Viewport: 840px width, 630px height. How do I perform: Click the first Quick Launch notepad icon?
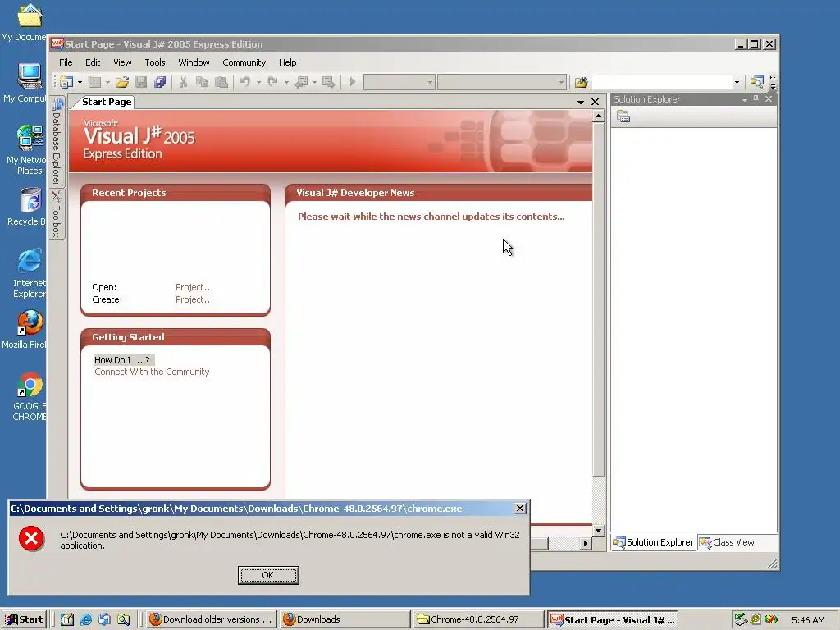pyautogui.click(x=67, y=620)
